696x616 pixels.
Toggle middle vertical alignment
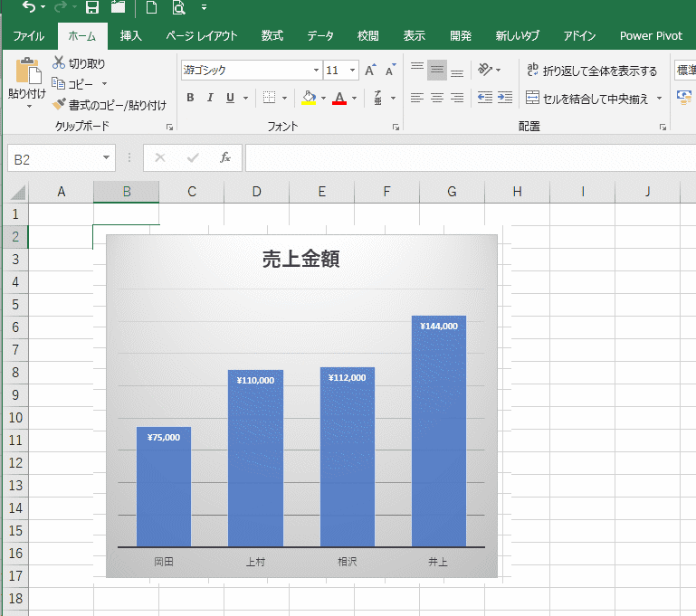tap(437, 70)
